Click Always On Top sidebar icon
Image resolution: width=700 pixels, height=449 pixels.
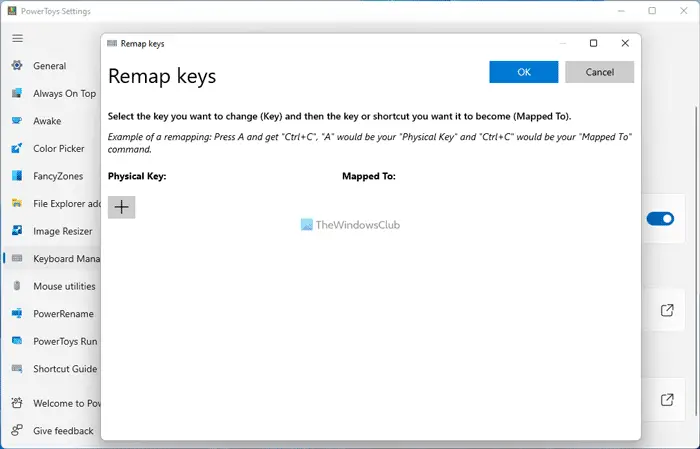point(17,93)
